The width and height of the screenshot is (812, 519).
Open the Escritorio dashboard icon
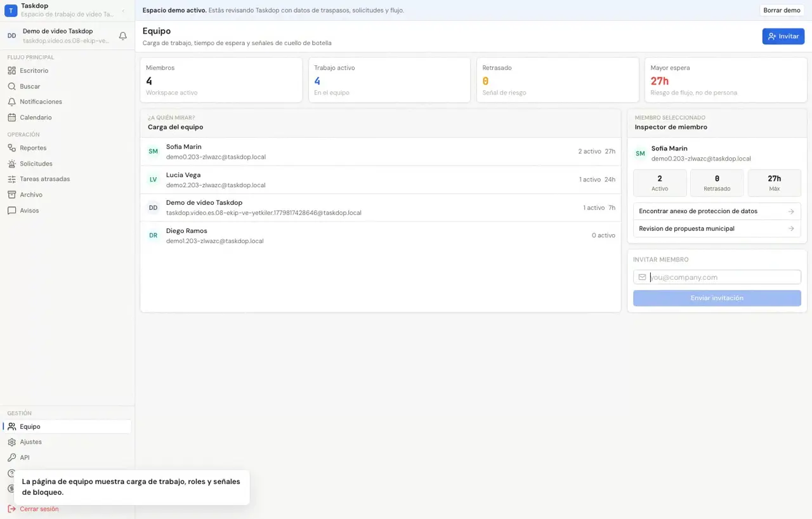(11, 70)
